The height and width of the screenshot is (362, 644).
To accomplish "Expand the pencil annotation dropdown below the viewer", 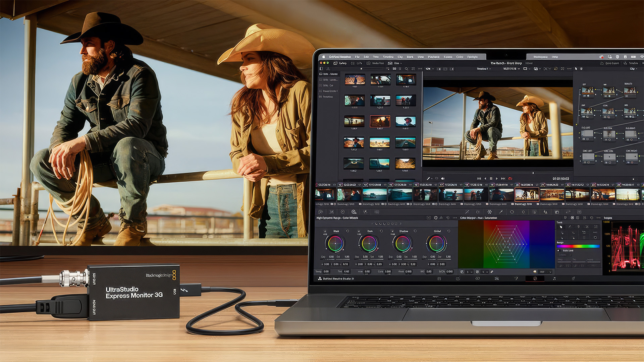I will pyautogui.click(x=432, y=179).
